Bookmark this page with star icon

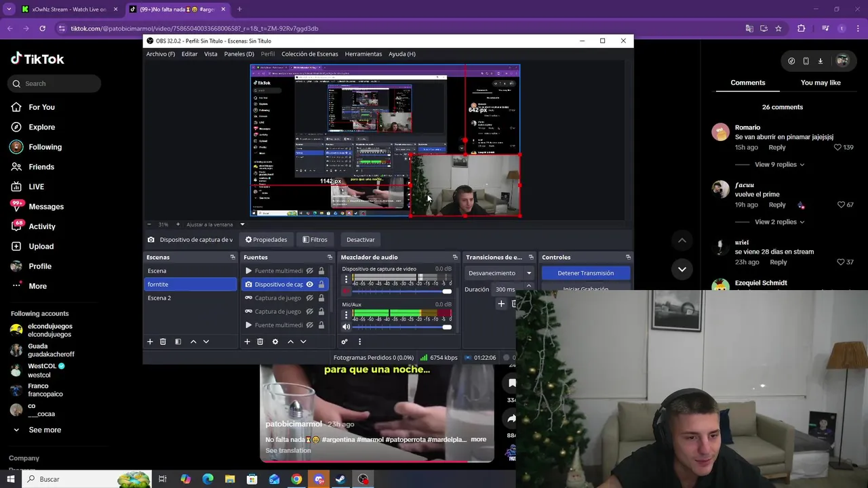[x=778, y=28]
